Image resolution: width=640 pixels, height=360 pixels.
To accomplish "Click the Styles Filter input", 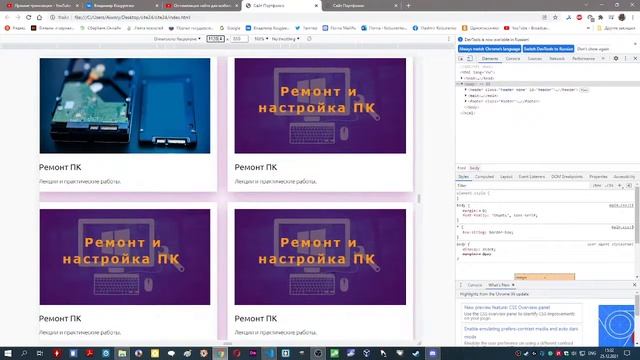I will coord(522,186).
